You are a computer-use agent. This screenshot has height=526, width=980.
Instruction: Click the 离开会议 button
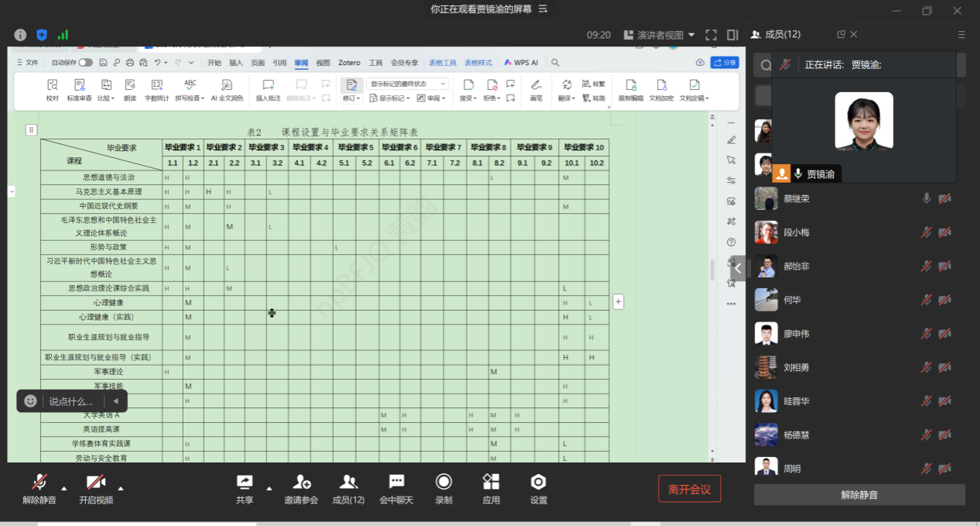tap(689, 489)
